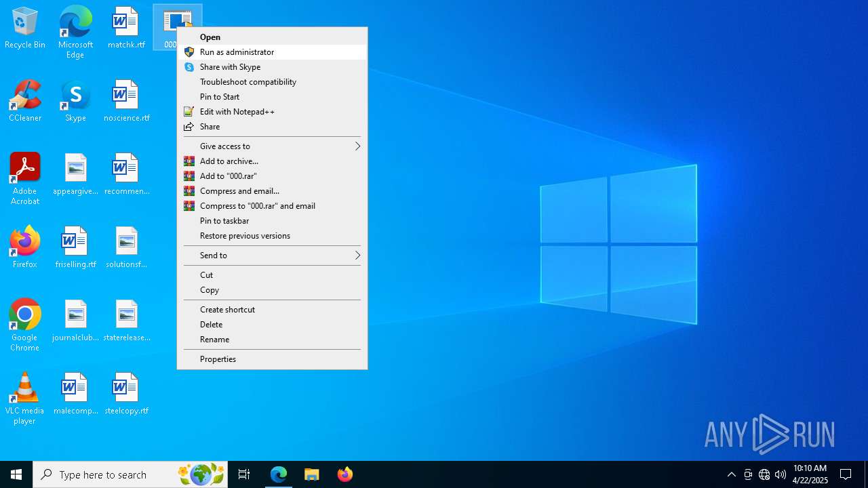
Task: Choose Restore previous versions
Action: [x=272, y=236]
